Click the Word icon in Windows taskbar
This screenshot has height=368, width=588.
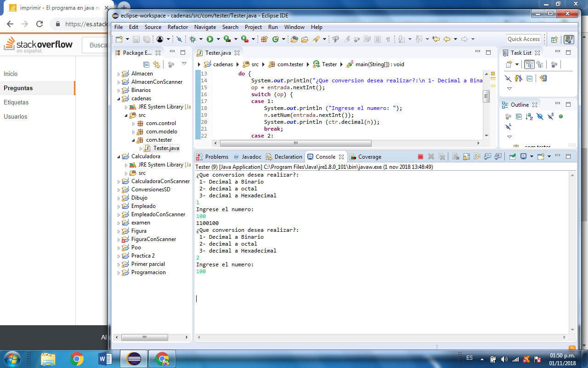tap(105, 358)
